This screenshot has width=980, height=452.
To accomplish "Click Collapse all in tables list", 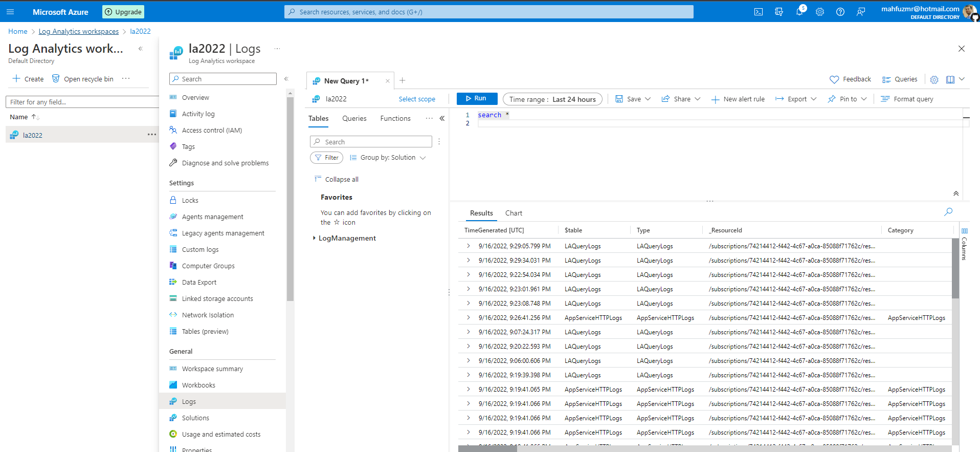I will pyautogui.click(x=337, y=179).
